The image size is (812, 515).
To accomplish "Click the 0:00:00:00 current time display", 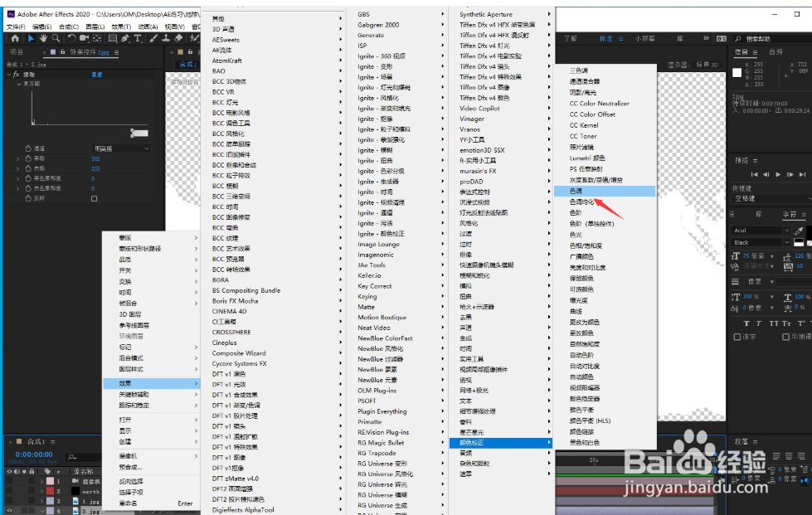I will click(34, 454).
